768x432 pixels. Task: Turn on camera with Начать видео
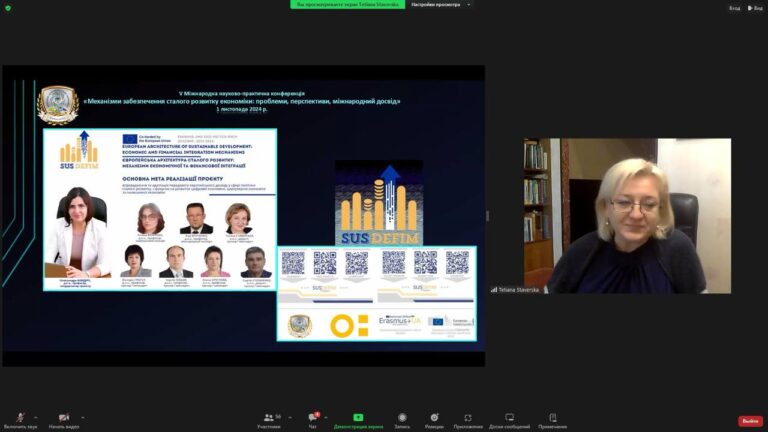(x=63, y=418)
